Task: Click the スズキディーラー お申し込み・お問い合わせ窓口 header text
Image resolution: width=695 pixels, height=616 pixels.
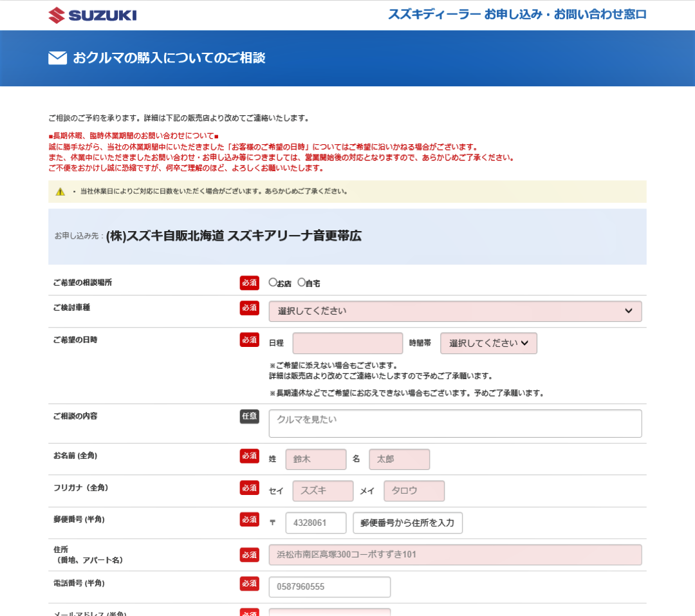Action: [x=517, y=15]
